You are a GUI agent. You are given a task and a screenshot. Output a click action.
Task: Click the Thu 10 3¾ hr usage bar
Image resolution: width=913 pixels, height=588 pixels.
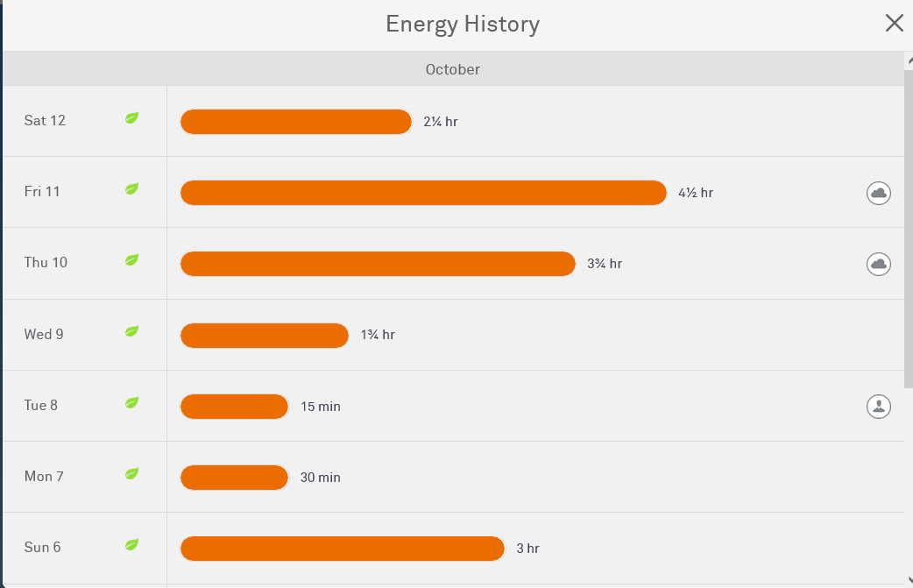[x=378, y=264]
